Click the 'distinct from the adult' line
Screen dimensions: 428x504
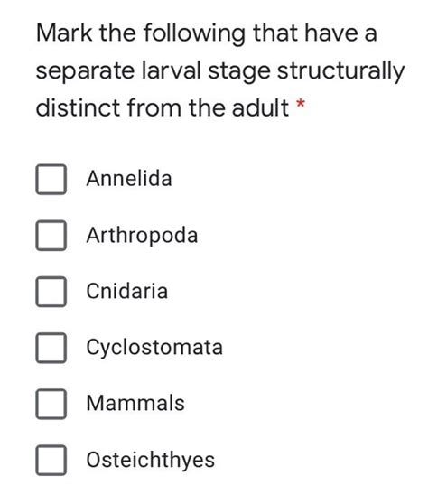[163, 107]
